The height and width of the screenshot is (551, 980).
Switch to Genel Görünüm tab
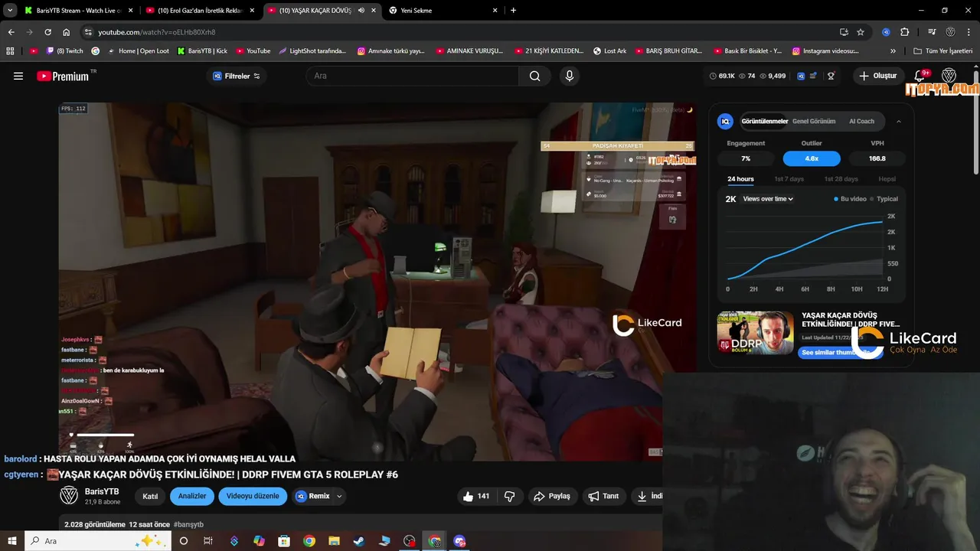coord(813,121)
